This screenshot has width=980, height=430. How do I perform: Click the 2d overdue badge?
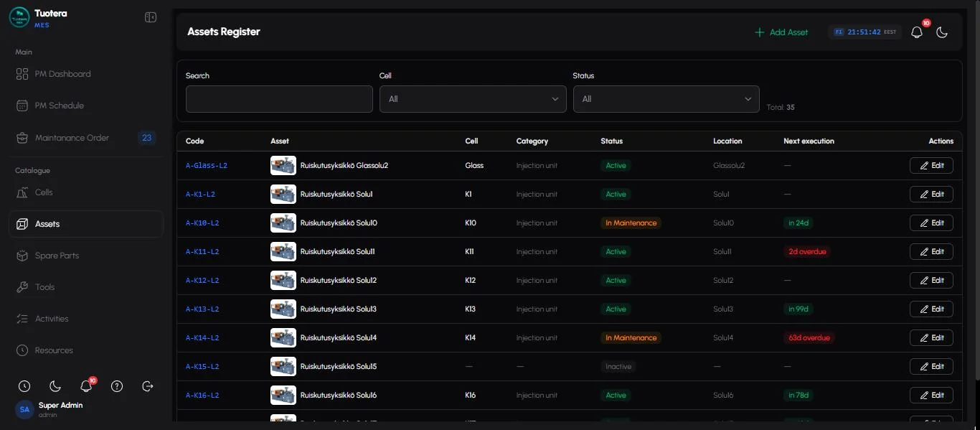807,252
